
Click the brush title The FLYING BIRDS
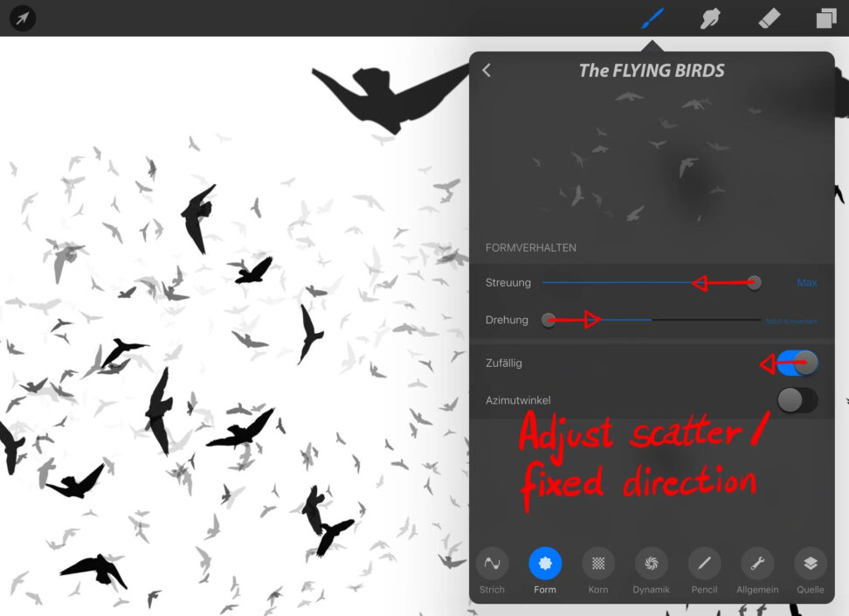651,71
